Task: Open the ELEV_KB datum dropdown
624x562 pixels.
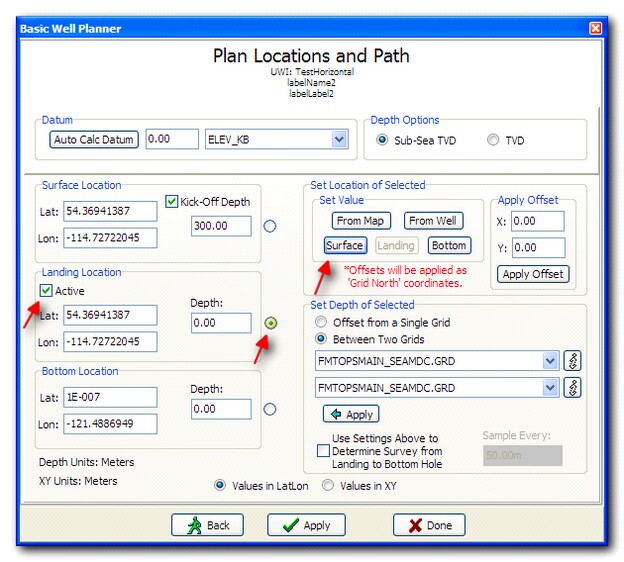Action: (339, 139)
